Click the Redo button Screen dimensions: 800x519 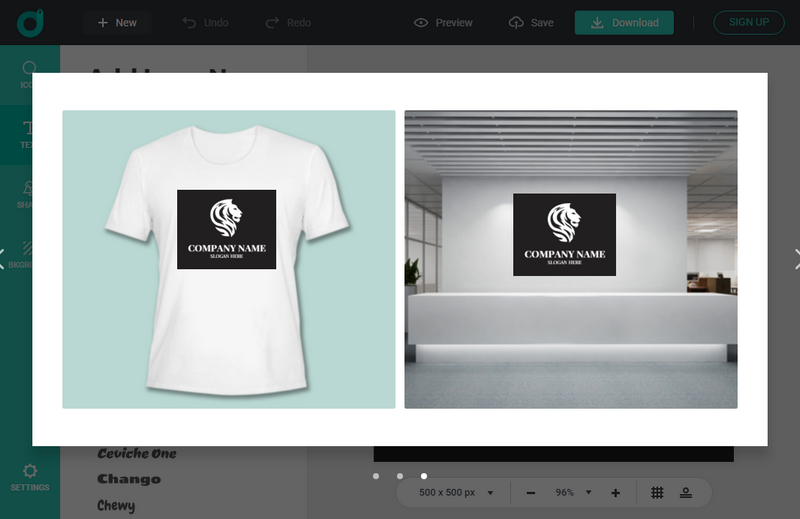point(288,23)
